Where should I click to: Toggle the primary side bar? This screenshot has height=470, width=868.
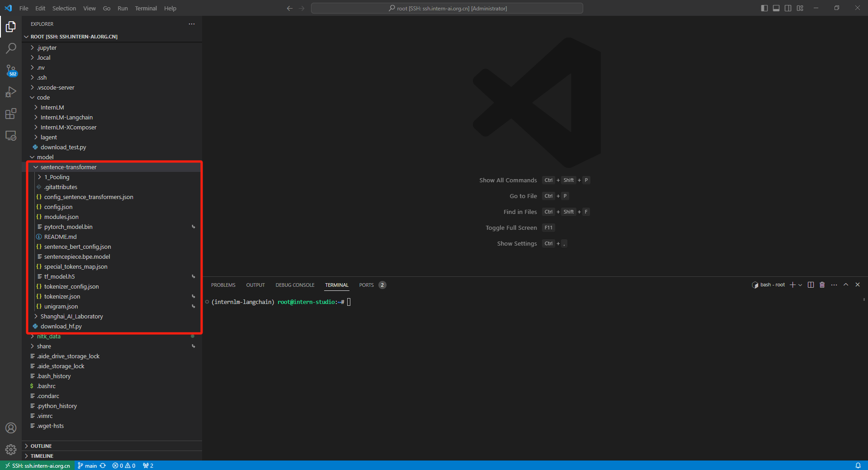(x=764, y=8)
